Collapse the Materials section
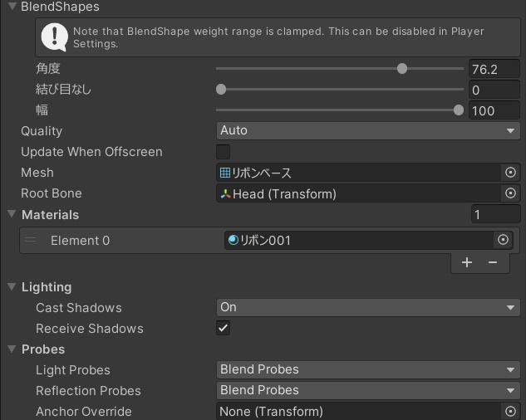 coord(12,214)
